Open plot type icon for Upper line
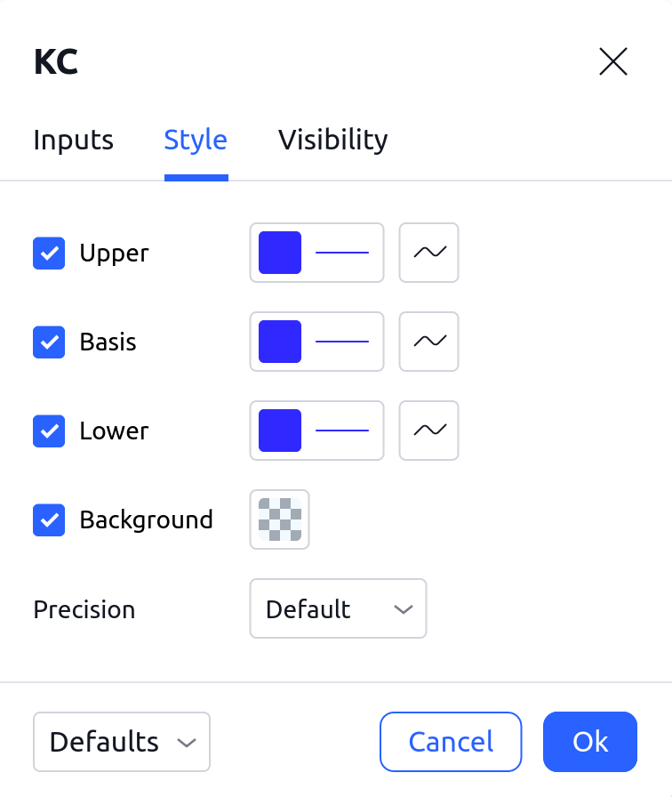 pyautogui.click(x=428, y=253)
